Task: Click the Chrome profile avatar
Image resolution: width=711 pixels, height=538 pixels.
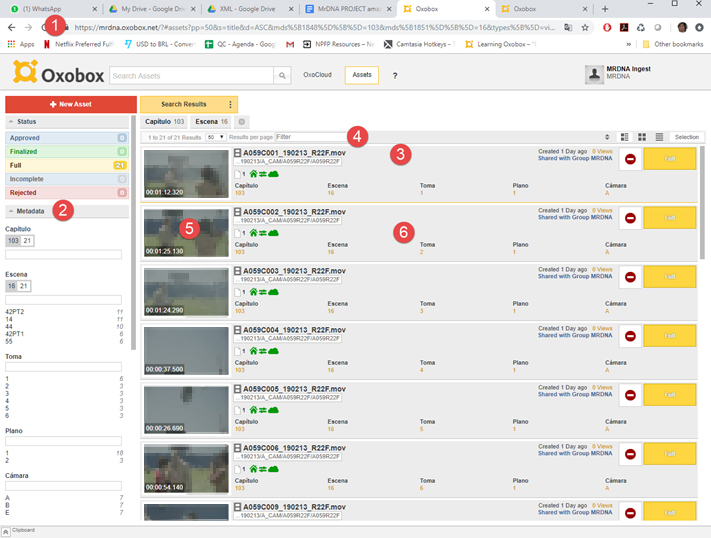Action: click(682, 28)
